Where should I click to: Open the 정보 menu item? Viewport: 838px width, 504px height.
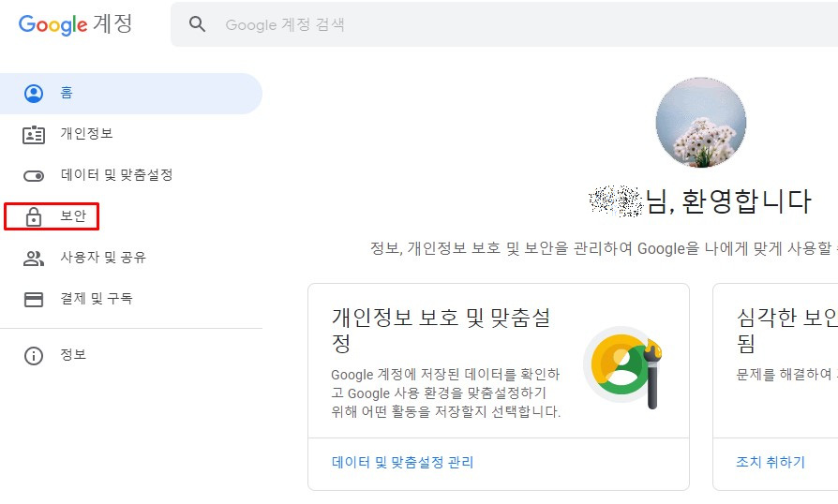click(131, 355)
